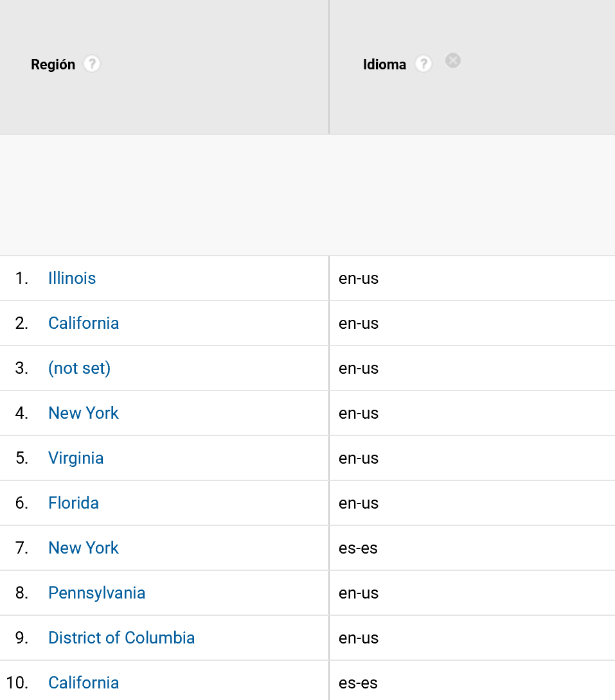
Task: Open the Illinois region link
Action: 72,278
